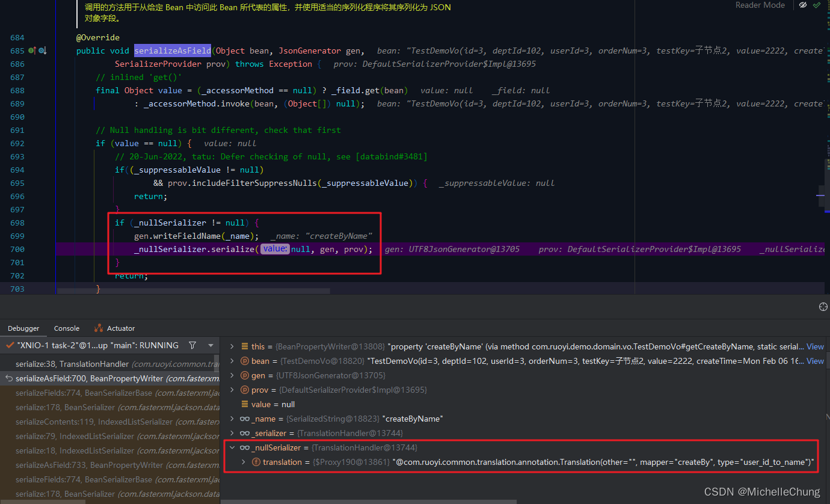Click the highlighted serializeAsField method name
830x504 pixels.
click(x=172, y=51)
